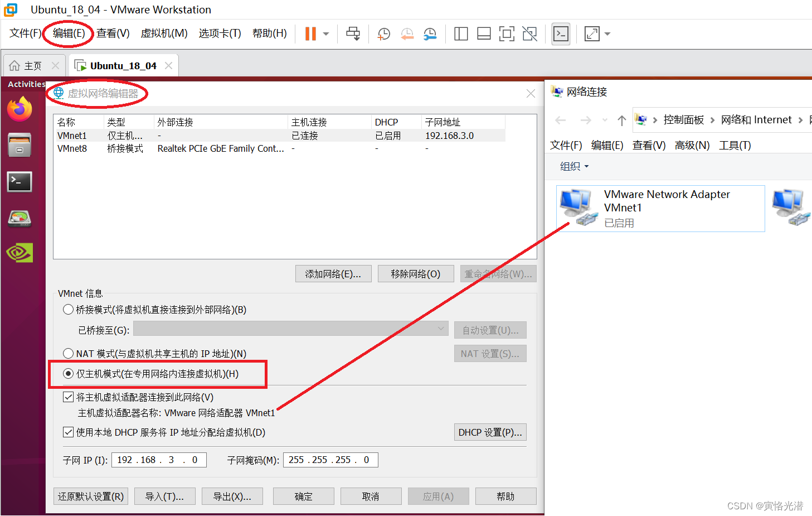Select the VMnet8 row in network list

[x=72, y=148]
